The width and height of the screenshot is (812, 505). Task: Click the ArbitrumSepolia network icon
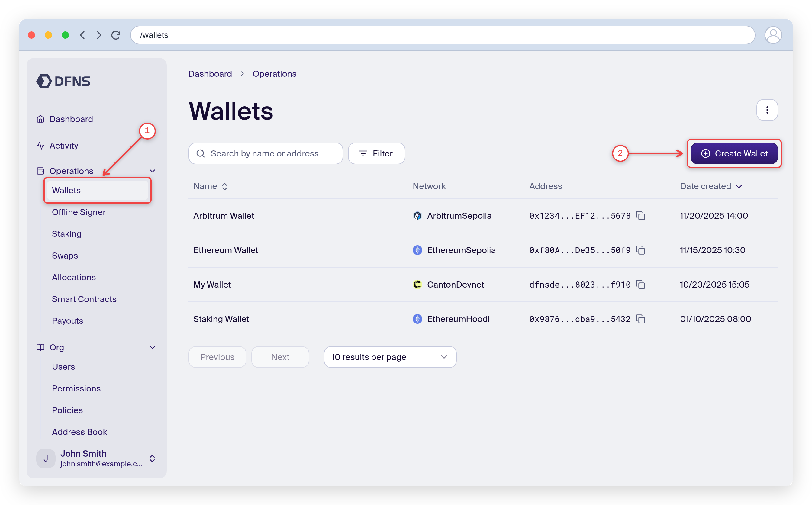click(417, 216)
